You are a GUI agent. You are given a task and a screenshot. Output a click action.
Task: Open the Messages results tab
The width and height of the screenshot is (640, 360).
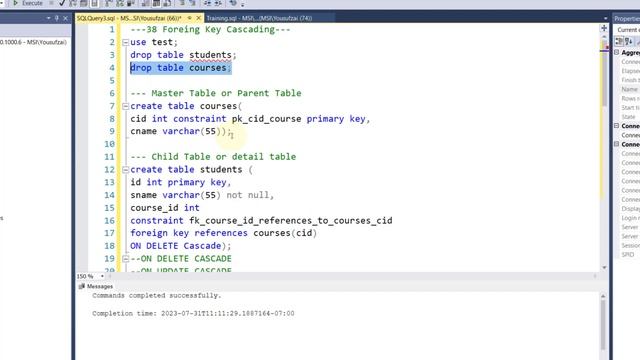[x=96, y=287]
